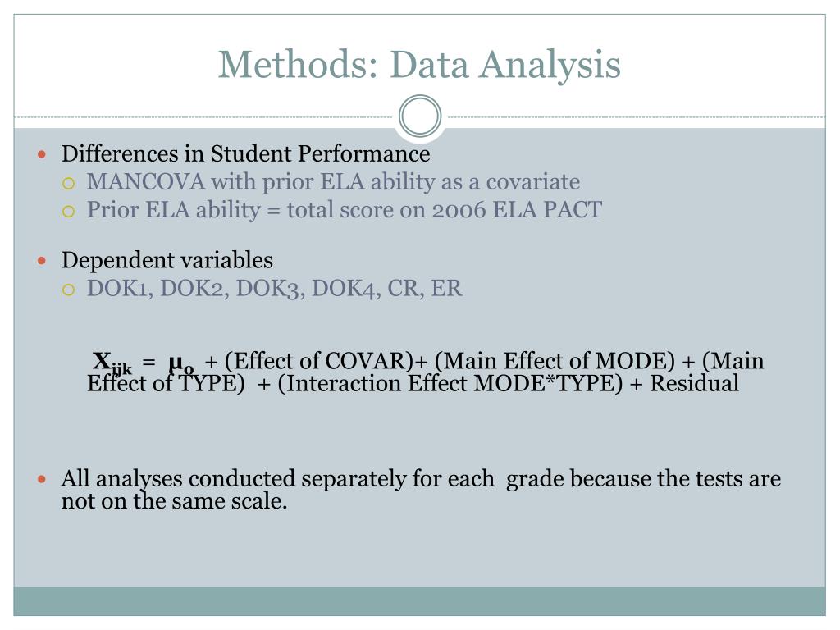Click the circle ornament below the title
Image resolution: width=840 pixels, height=630 pixels.
click(x=420, y=116)
